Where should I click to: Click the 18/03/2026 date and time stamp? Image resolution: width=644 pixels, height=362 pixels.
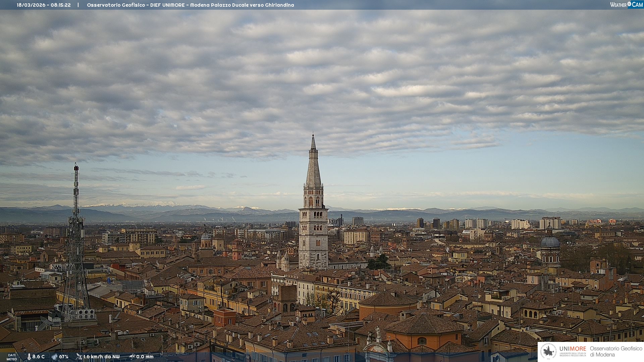[44, 5]
